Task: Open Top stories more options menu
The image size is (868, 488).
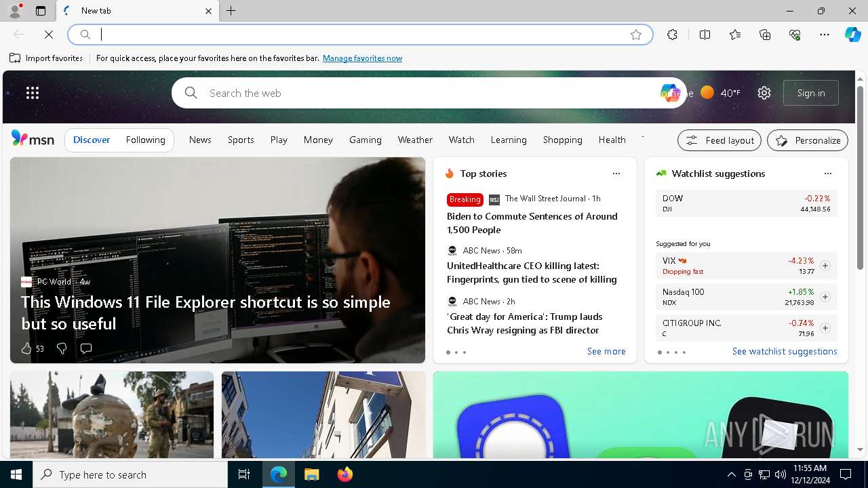Action: pyautogui.click(x=616, y=174)
